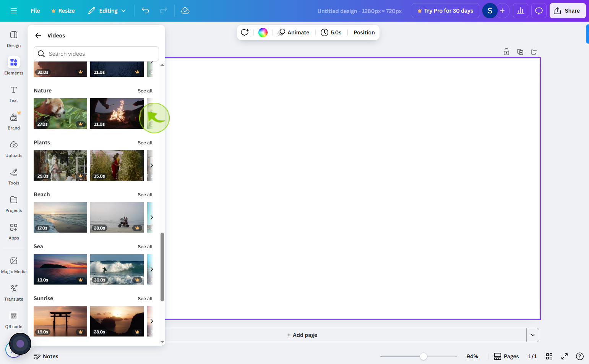Click the Add page button
The image size is (589, 364).
pos(302,335)
